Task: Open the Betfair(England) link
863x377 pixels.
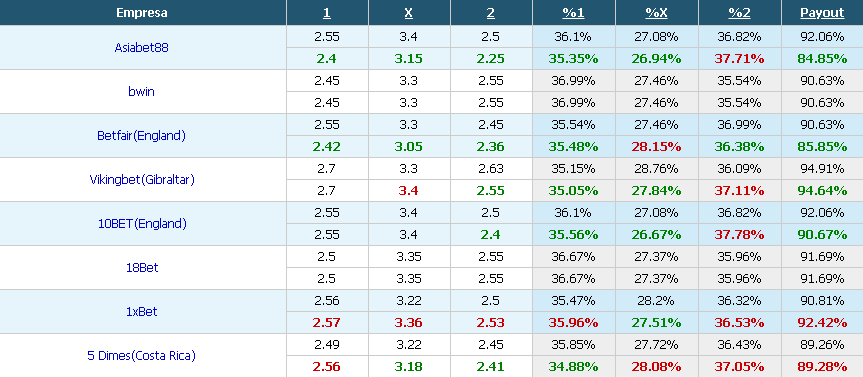Action: [141, 135]
